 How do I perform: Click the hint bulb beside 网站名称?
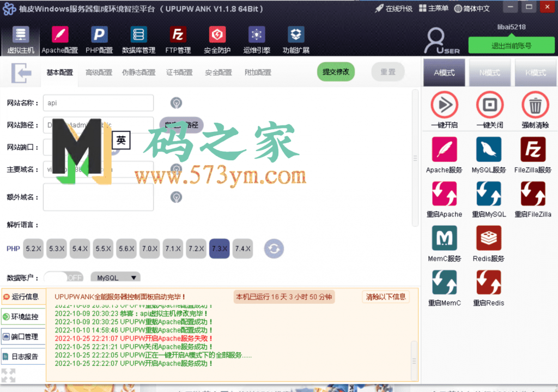point(176,103)
